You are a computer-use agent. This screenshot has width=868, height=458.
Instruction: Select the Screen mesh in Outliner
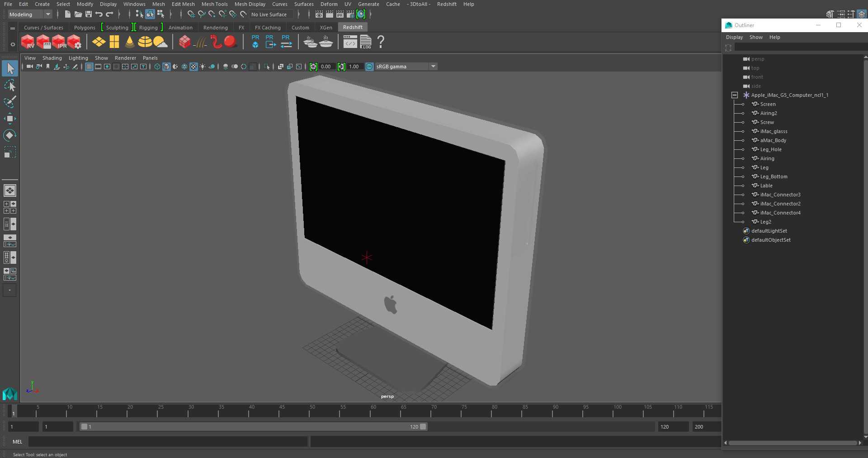pyautogui.click(x=768, y=104)
